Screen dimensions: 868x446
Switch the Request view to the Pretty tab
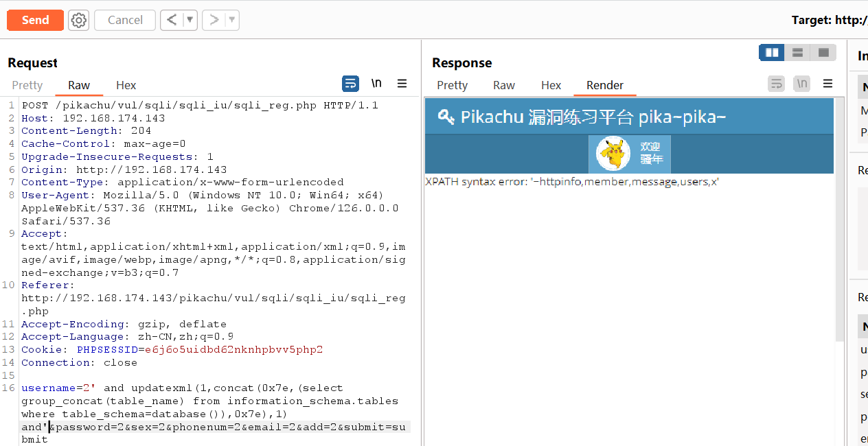(x=27, y=85)
